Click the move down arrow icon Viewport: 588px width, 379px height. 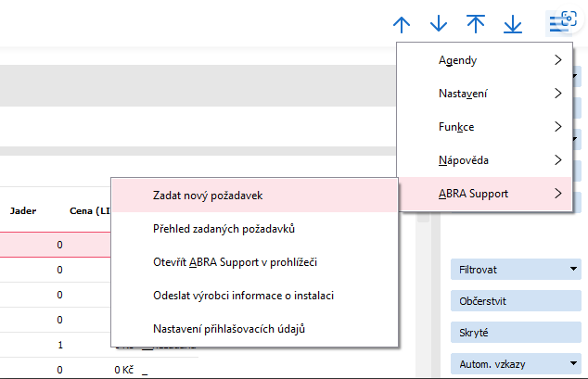[x=439, y=23]
